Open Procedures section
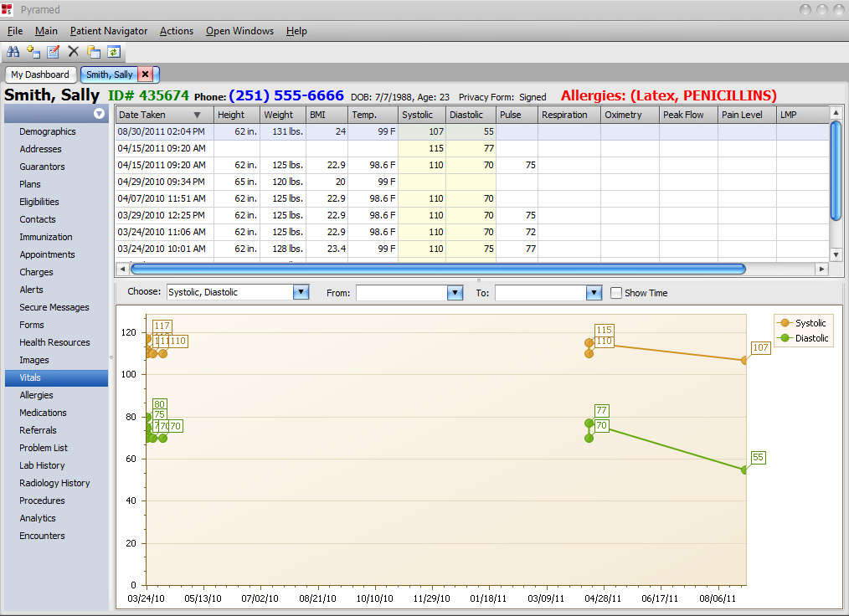Screen dimensions: 849x616 (x=42, y=501)
